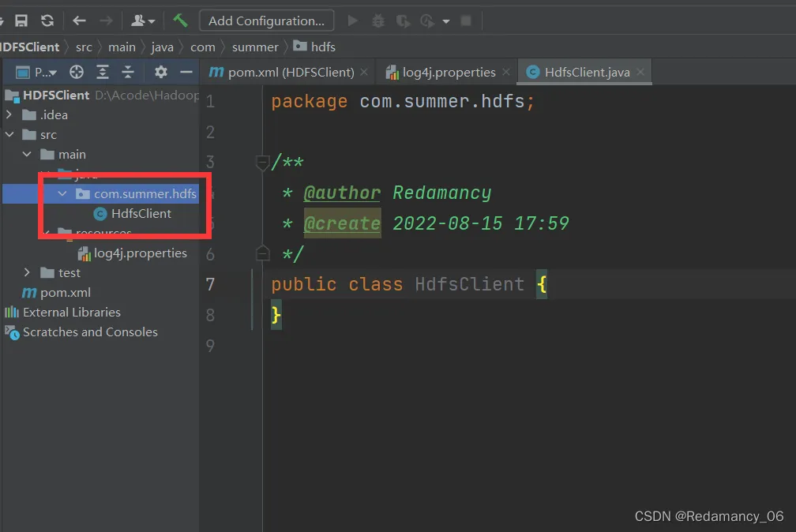Select main breadcrumb
796x532 pixels.
(x=122, y=47)
